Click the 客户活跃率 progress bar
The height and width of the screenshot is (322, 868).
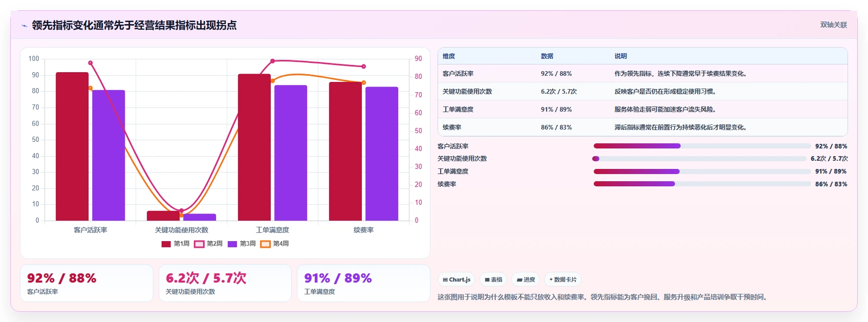coord(702,146)
